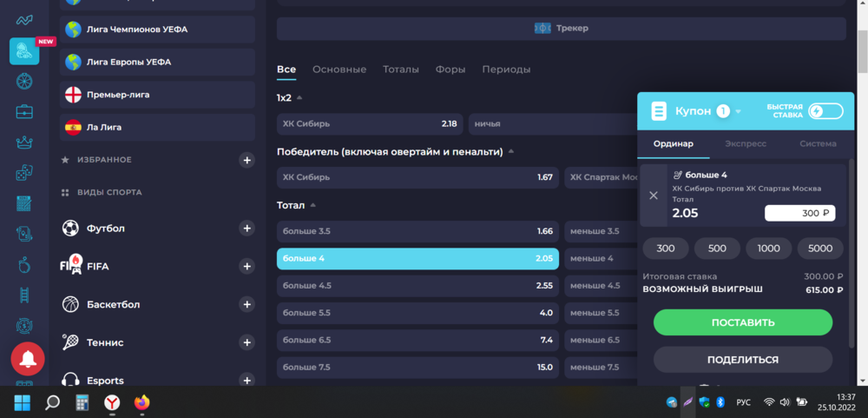Open the crown icon in the left sidebar
868x418 pixels.
(24, 143)
